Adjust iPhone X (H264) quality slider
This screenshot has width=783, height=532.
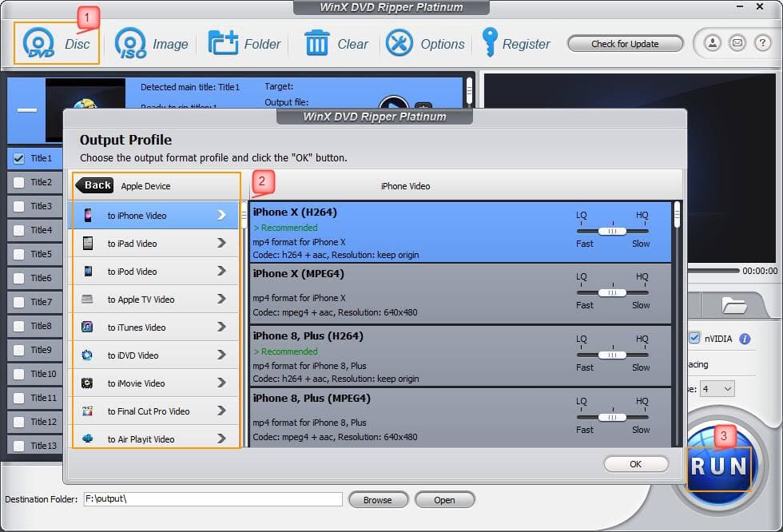point(612,231)
